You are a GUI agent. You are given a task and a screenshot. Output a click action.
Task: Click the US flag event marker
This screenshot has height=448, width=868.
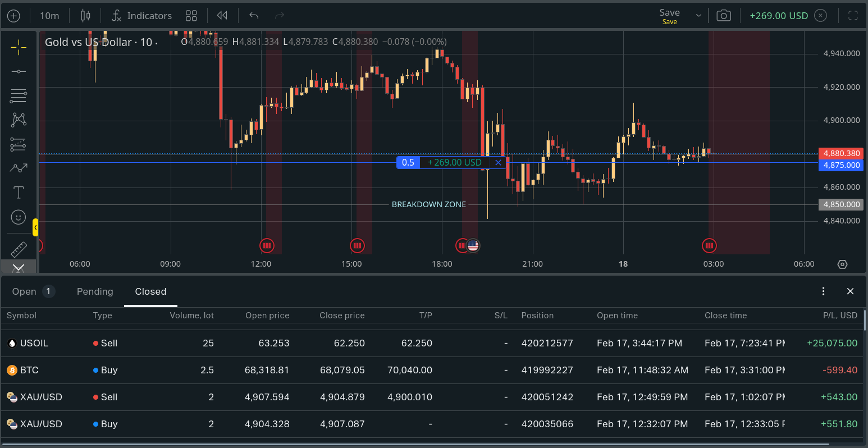click(473, 245)
